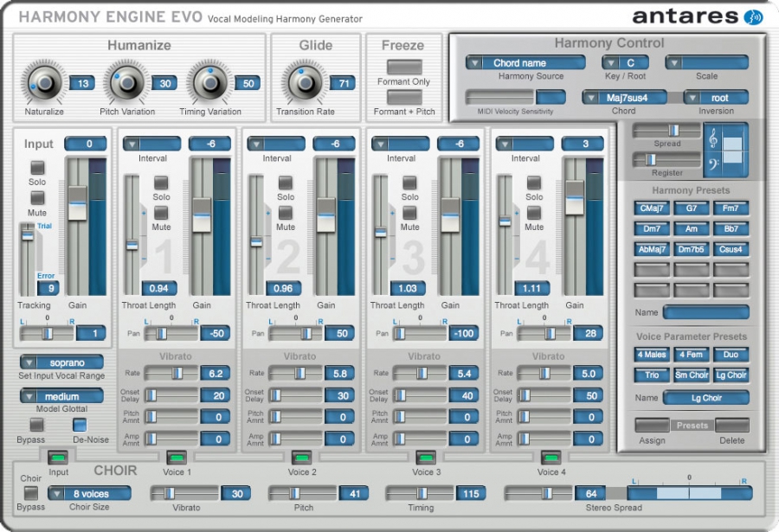
Task: Toggle the Voice 3 enable indicator
Action: coord(426,459)
